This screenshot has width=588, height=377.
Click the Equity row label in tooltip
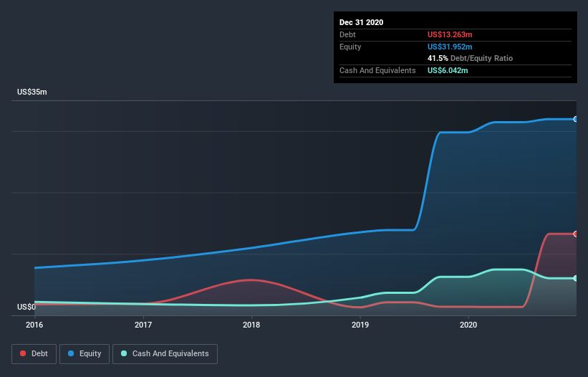click(350, 47)
